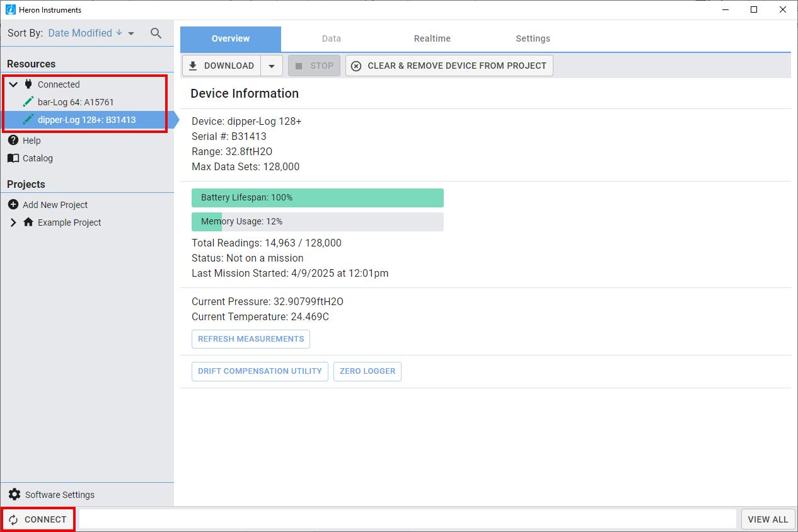Click the pencil icon for bar-Log 64: A15761
Viewport: 798px width, 532px height.
click(x=28, y=101)
